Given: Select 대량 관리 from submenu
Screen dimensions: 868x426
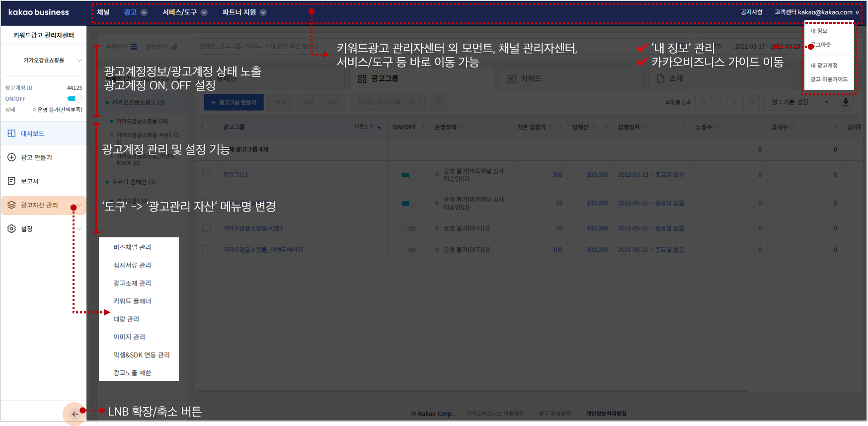Looking at the screenshot, I should [126, 319].
